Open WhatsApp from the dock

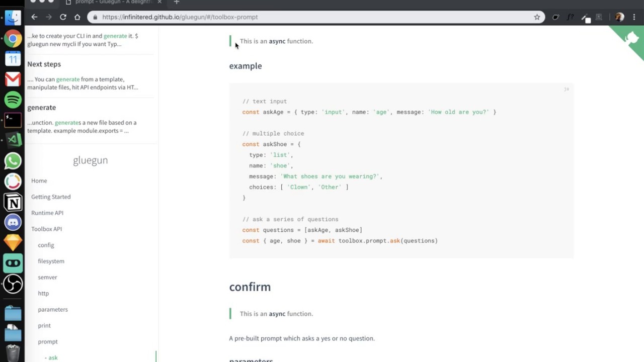pyautogui.click(x=13, y=161)
